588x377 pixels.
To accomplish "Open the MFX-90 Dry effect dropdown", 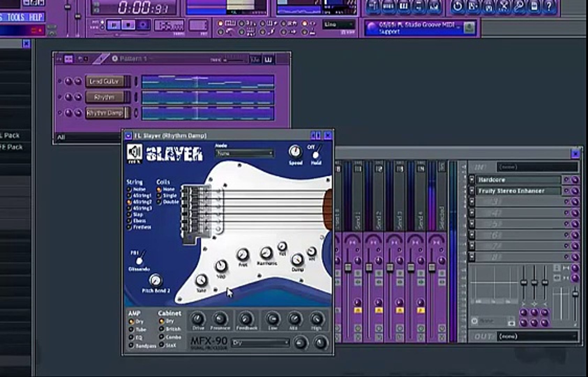I will [261, 343].
